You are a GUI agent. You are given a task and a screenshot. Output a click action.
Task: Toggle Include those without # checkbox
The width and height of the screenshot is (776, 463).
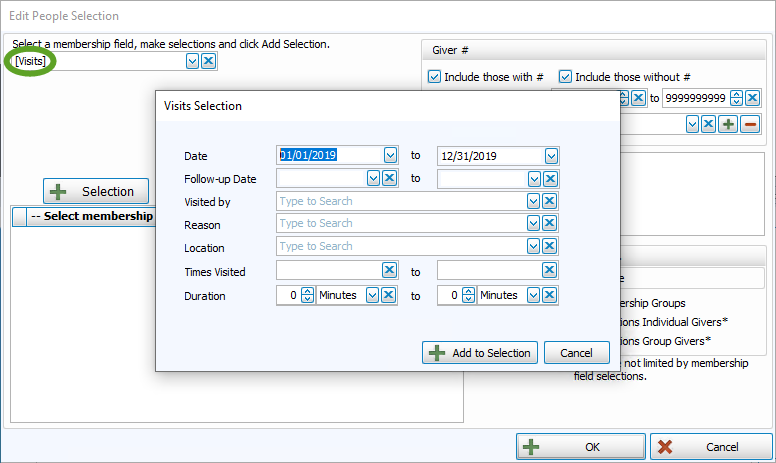coord(565,77)
